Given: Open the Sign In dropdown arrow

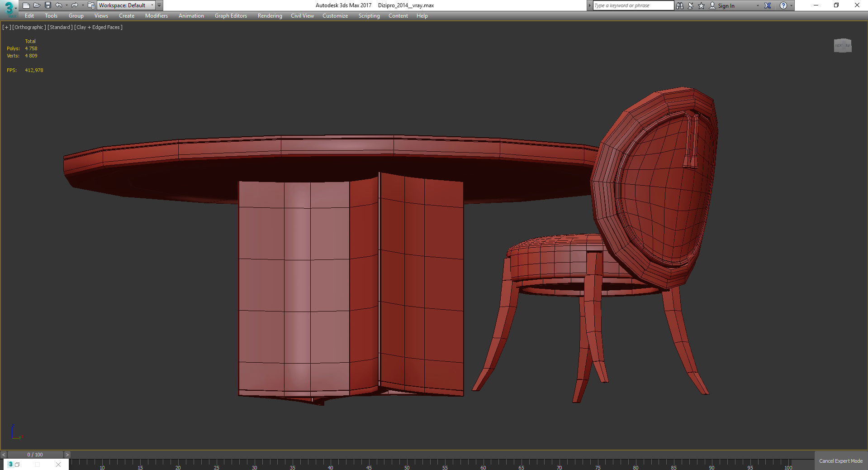Looking at the screenshot, I should coord(758,5).
